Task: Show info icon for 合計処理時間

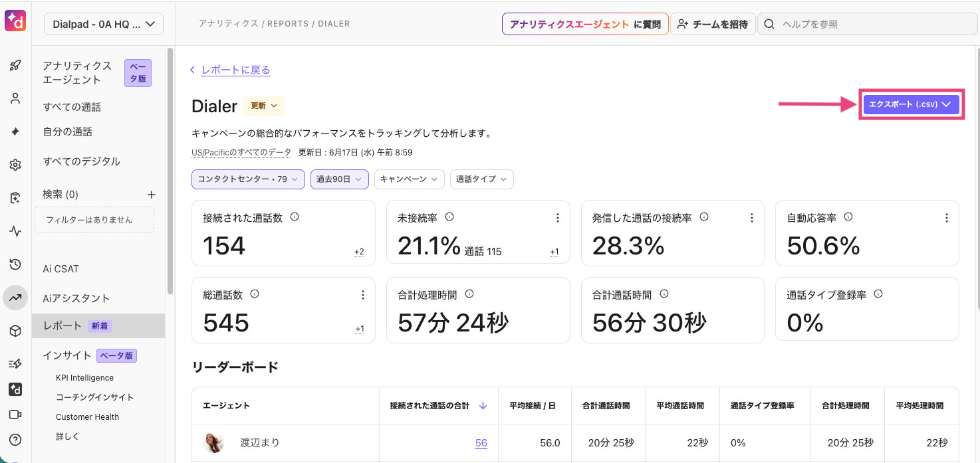Action: coord(469,294)
